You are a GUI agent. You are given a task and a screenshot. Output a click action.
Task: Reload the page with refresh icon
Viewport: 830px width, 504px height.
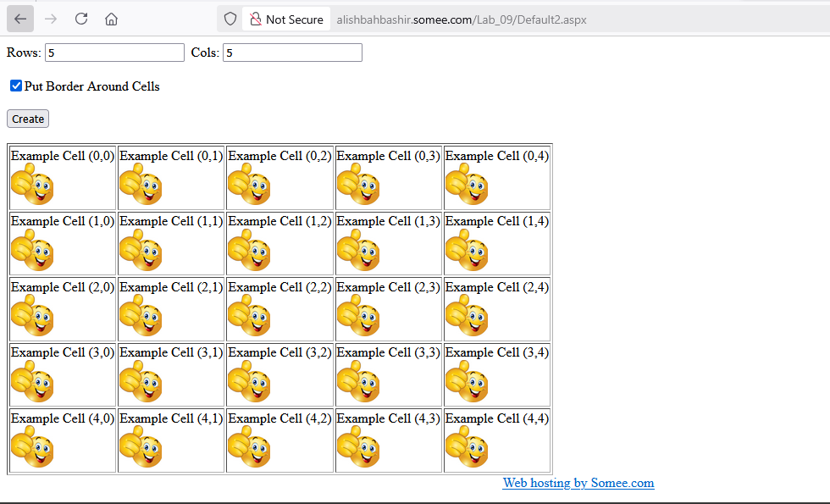[81, 19]
